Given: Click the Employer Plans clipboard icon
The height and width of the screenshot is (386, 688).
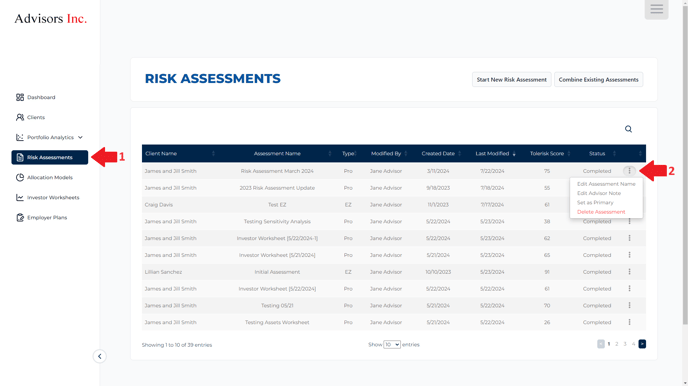Looking at the screenshot, I should 20,218.
